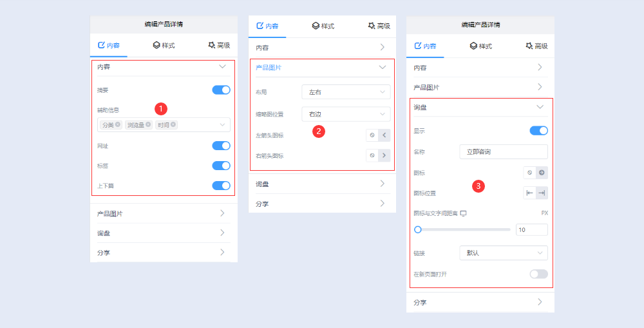644x328 pixels.
Task: Open the 布局 dropdown showing 左右
Action: pos(346,92)
